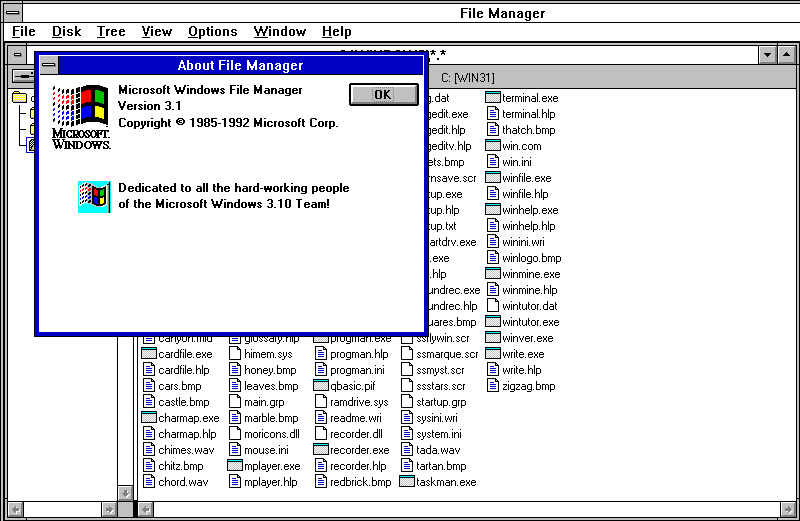The width and height of the screenshot is (800, 521).
Task: Select castle.bmp file name
Action: coord(184,402)
